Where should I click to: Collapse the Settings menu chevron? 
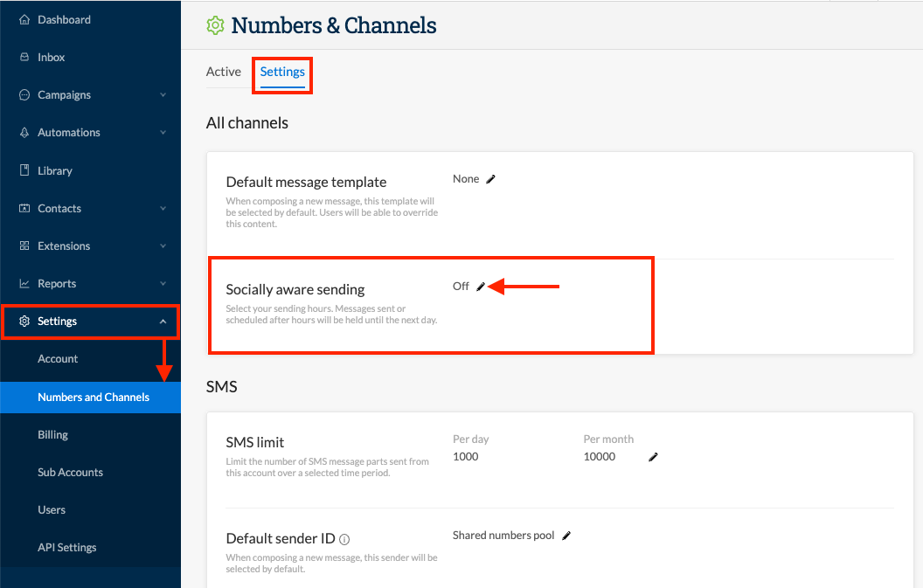click(163, 322)
